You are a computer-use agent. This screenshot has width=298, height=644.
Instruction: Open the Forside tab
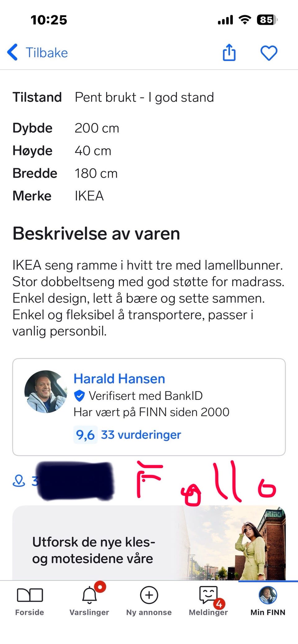pos(30,602)
